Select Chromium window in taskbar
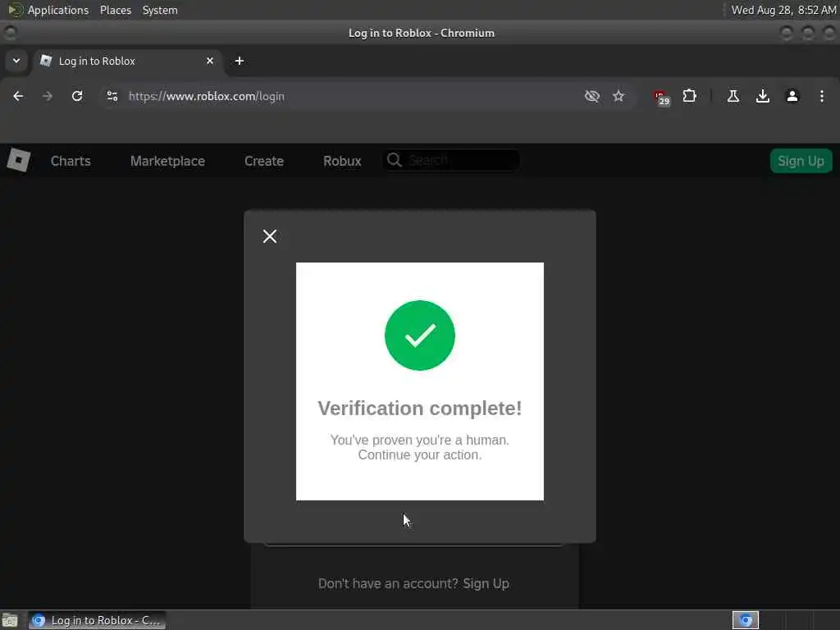This screenshot has width=840, height=630. [97, 620]
